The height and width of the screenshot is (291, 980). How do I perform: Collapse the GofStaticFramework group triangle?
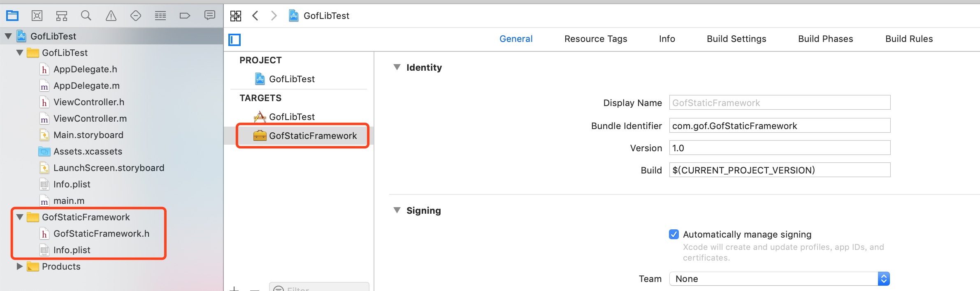tap(20, 217)
